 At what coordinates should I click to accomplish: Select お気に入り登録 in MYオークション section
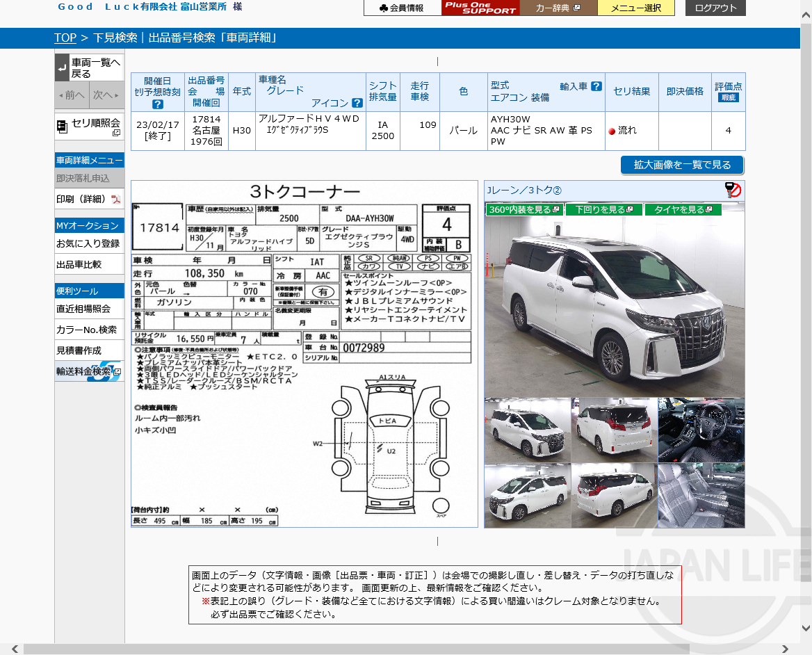[x=89, y=243]
